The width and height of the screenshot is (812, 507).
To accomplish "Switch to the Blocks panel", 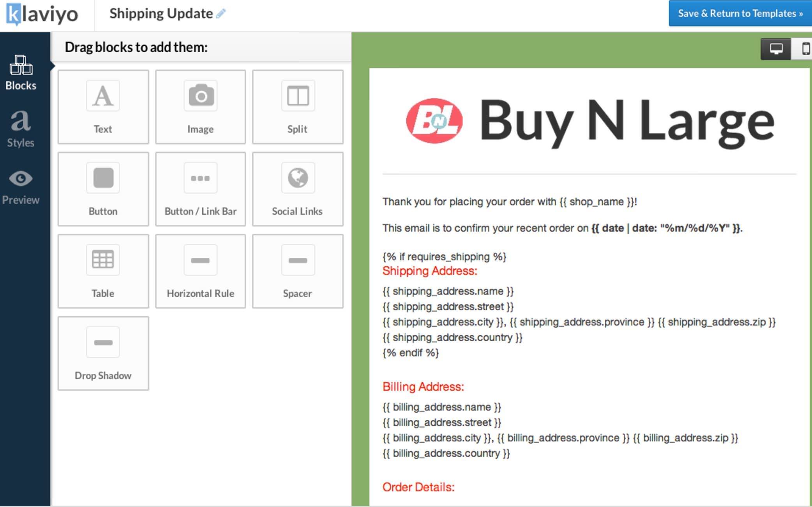I will pyautogui.click(x=21, y=72).
